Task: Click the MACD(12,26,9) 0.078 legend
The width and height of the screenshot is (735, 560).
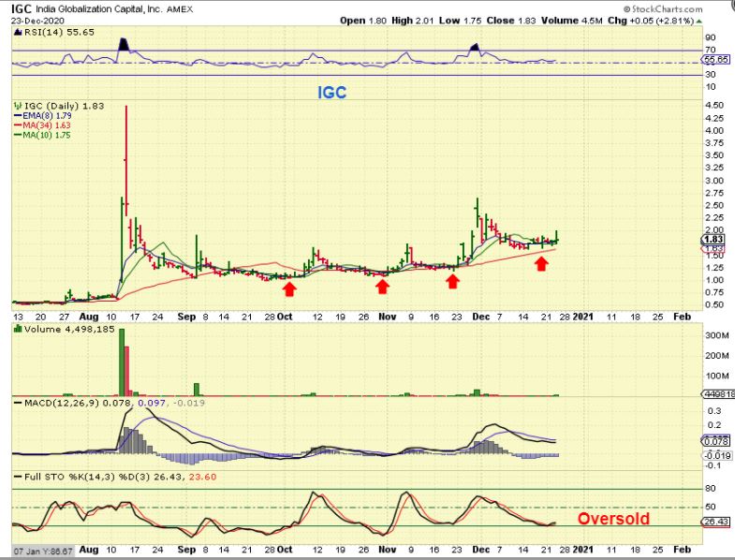Action: (80, 403)
